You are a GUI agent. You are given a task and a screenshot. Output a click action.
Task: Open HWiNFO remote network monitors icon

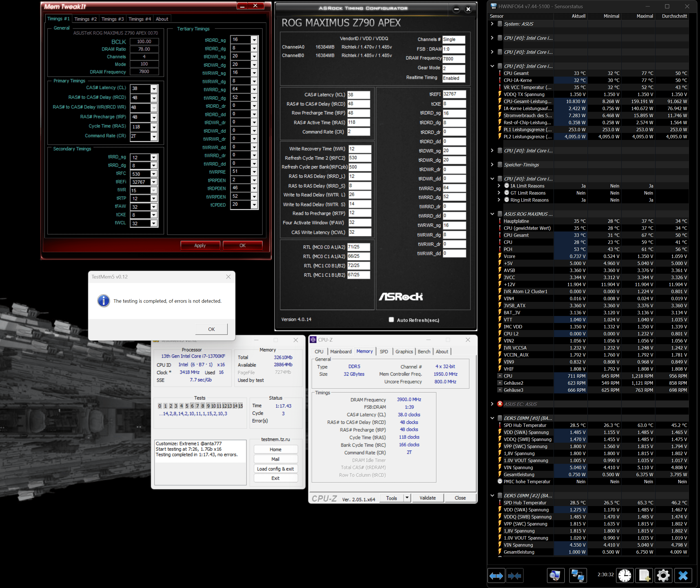[578, 576]
